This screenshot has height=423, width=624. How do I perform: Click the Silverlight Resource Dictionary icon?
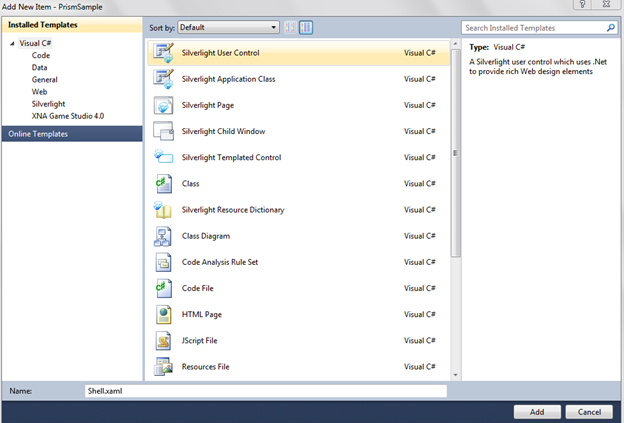(163, 210)
